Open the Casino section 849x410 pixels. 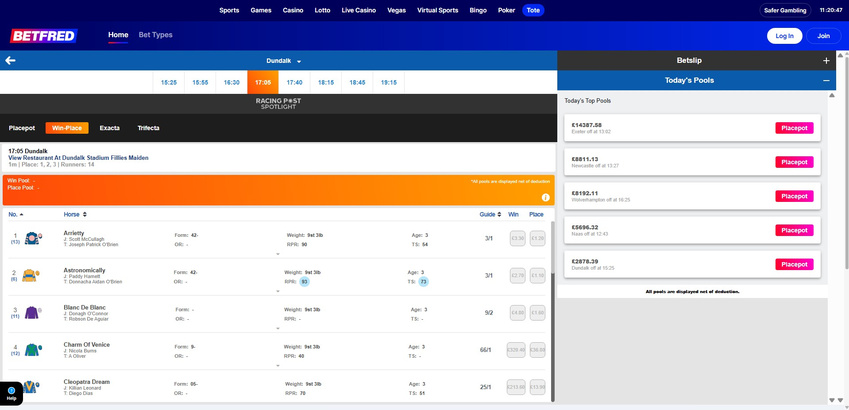pos(293,10)
